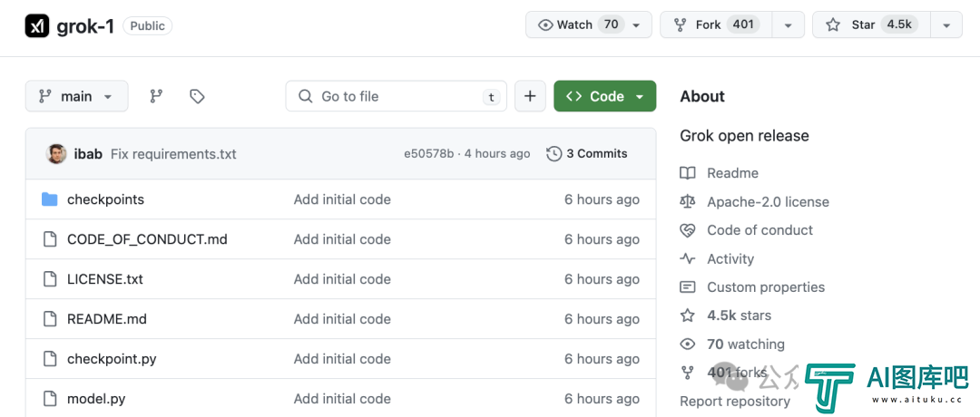
Task: Click ibab's avatar thumbnail
Action: point(57,153)
